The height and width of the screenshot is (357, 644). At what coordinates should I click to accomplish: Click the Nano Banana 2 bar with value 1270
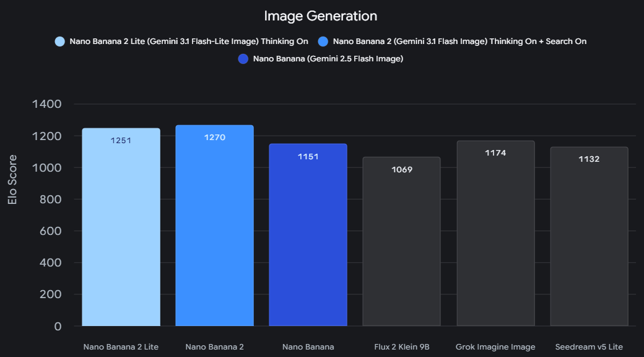[x=214, y=226]
